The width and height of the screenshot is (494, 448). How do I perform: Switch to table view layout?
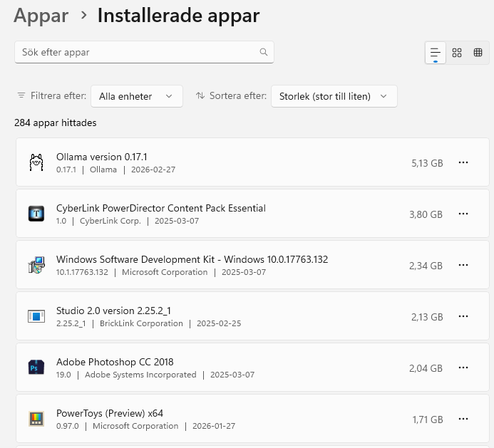pyautogui.click(x=478, y=53)
